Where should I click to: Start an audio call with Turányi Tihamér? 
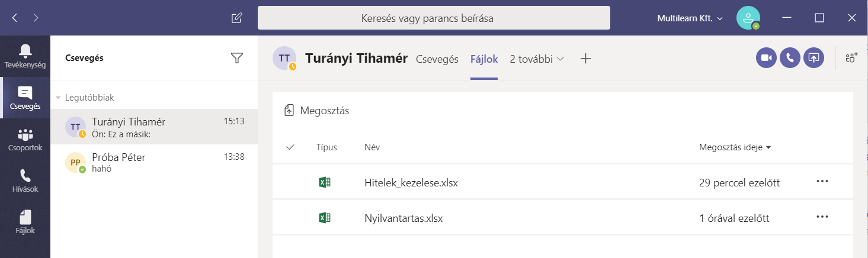(x=790, y=58)
